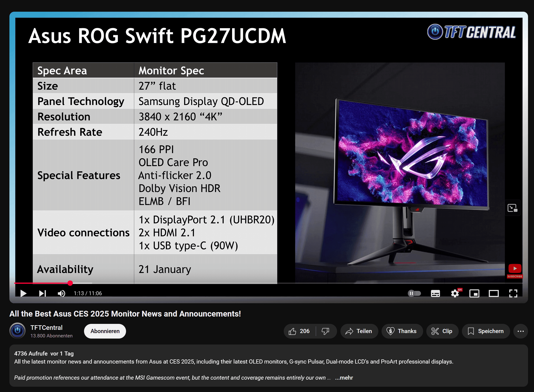Switch to miniplayer mode
The width and height of the screenshot is (534, 392).
pos(474,294)
